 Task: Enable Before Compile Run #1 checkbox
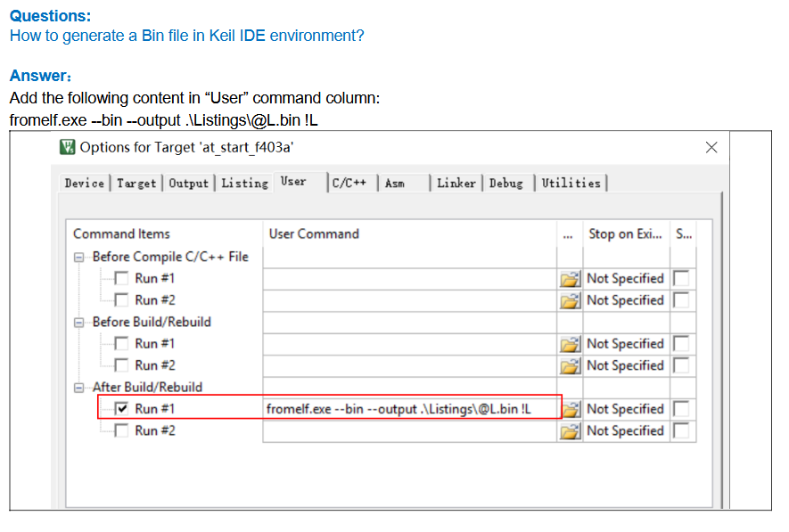pyautogui.click(x=123, y=279)
